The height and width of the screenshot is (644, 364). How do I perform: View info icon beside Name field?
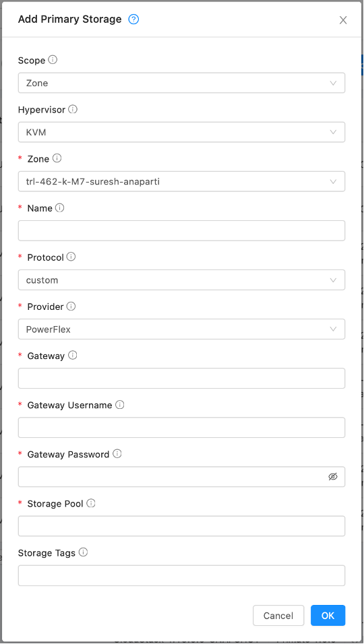tap(59, 208)
